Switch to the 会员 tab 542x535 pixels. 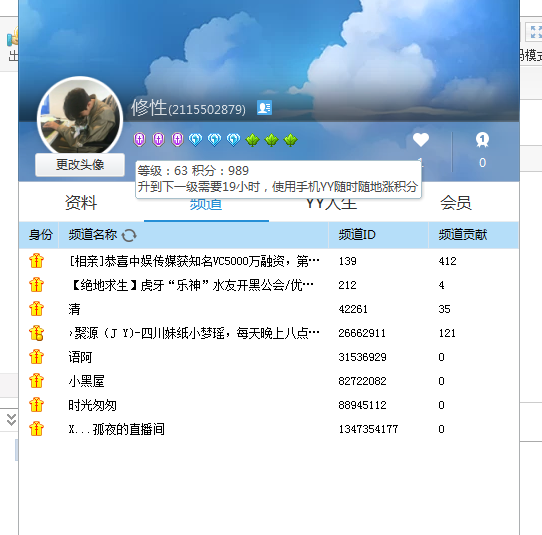pyautogui.click(x=456, y=203)
